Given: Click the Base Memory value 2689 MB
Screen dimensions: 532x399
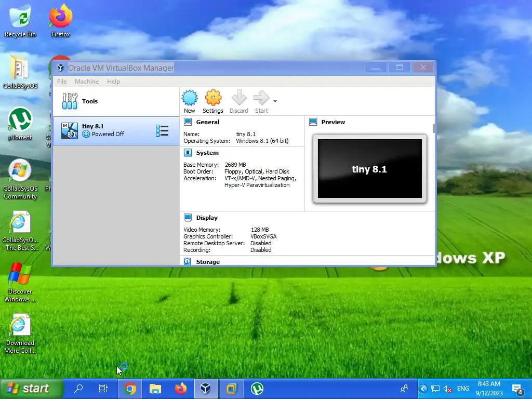Looking at the screenshot, I should 235,165.
